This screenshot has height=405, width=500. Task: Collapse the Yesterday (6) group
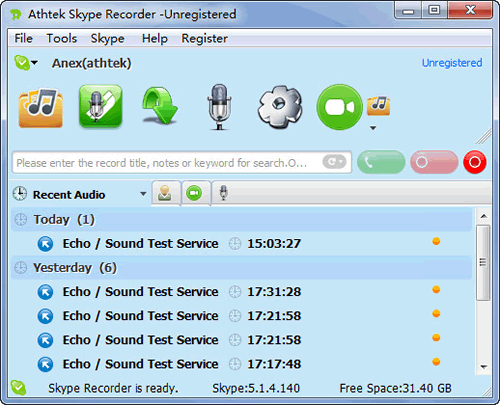coord(241,268)
